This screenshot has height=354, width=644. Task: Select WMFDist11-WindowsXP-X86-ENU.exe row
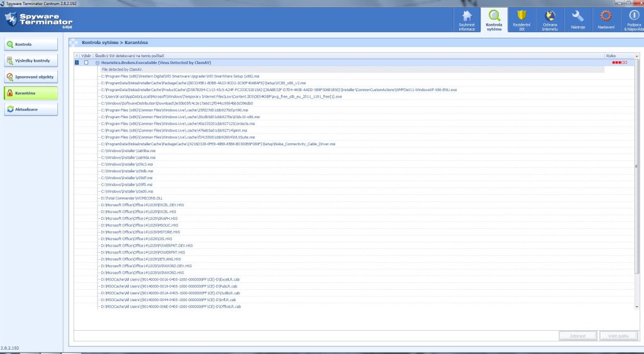279,90
